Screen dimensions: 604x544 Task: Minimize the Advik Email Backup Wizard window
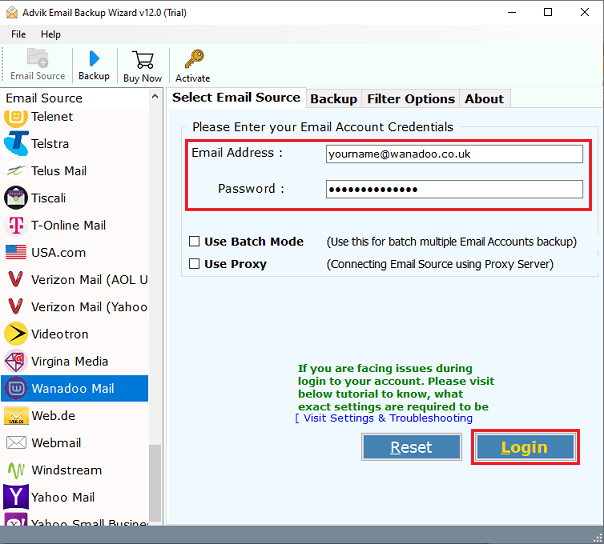512,12
